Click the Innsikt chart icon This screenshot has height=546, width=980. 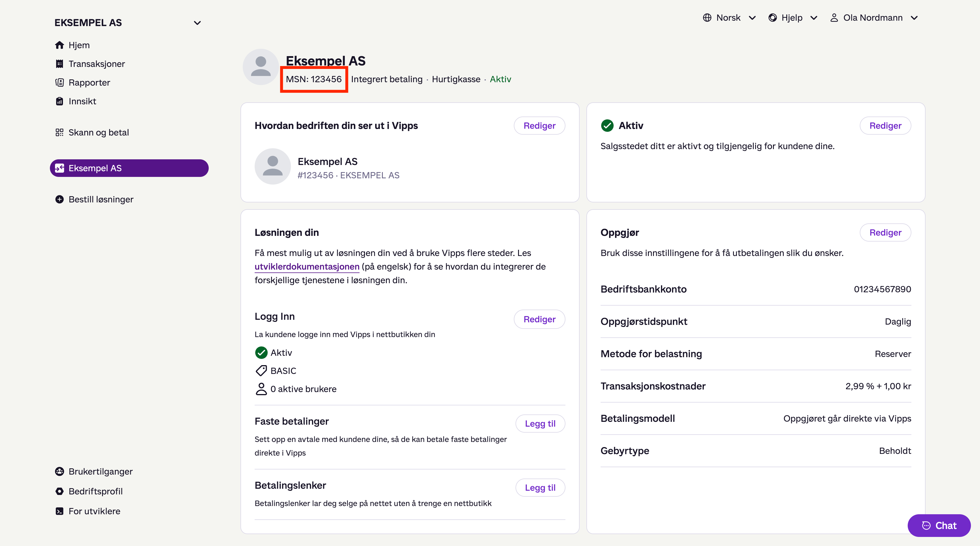click(x=59, y=101)
